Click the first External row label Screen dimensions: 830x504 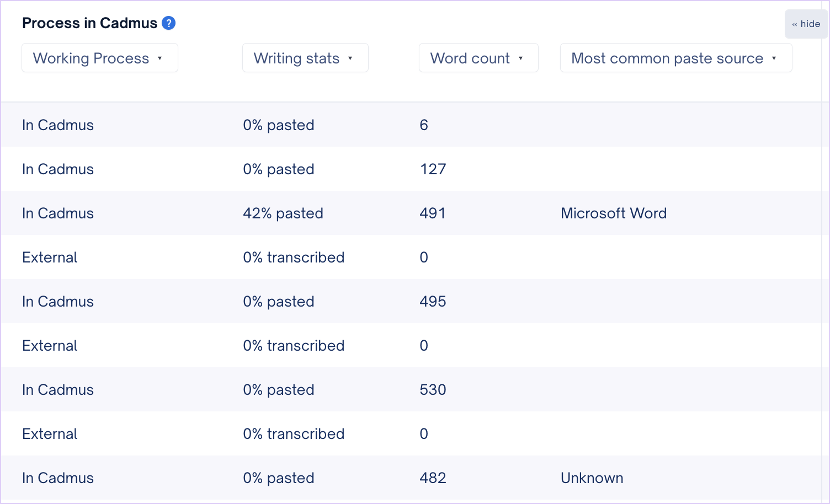coord(50,258)
